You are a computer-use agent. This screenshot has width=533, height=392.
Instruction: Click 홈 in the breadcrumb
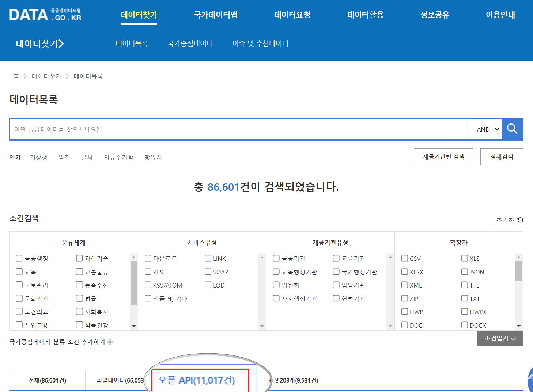pos(16,76)
